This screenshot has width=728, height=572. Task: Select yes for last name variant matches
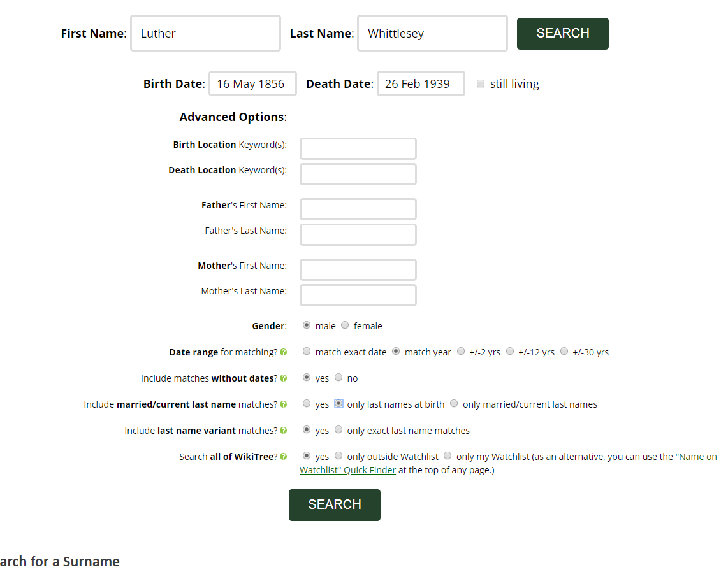click(307, 429)
